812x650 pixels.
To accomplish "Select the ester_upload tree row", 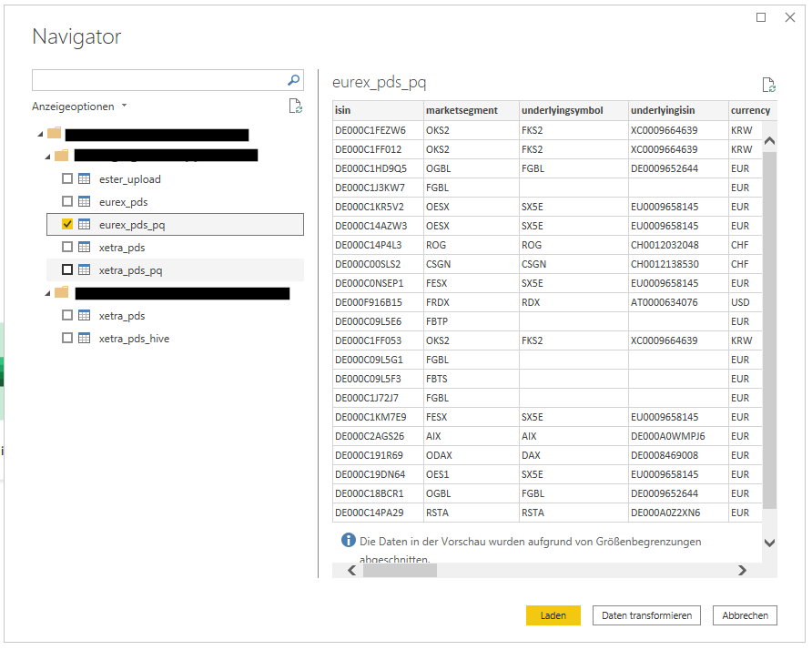I will point(175,178).
